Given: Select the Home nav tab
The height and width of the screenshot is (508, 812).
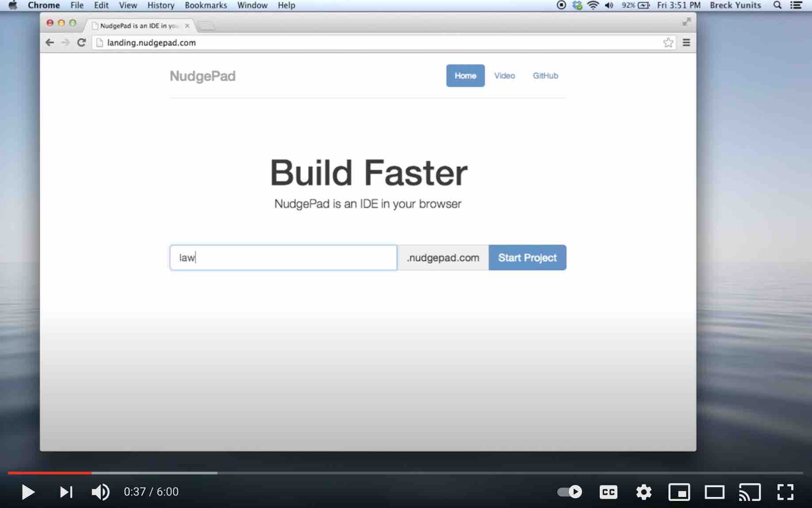Looking at the screenshot, I should tap(465, 76).
